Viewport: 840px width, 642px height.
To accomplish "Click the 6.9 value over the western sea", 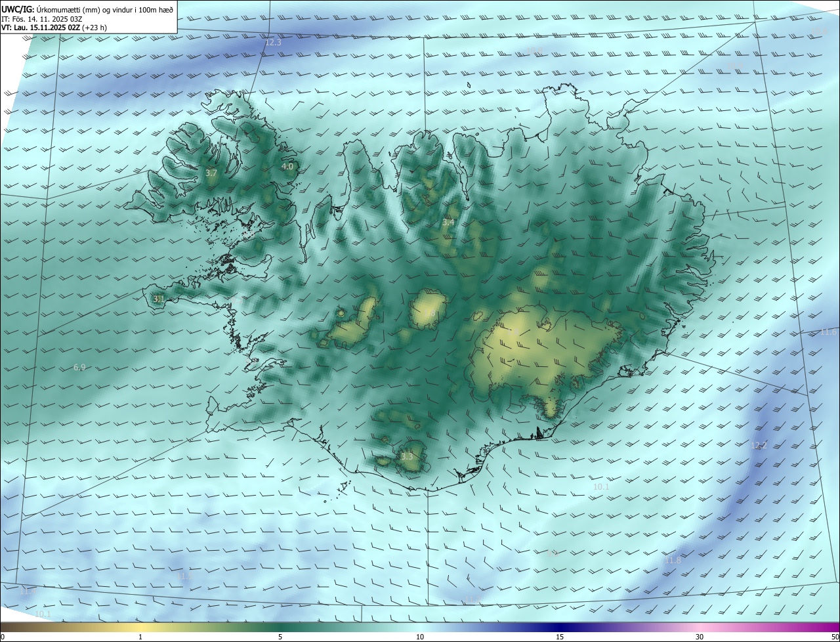I will [x=79, y=368].
